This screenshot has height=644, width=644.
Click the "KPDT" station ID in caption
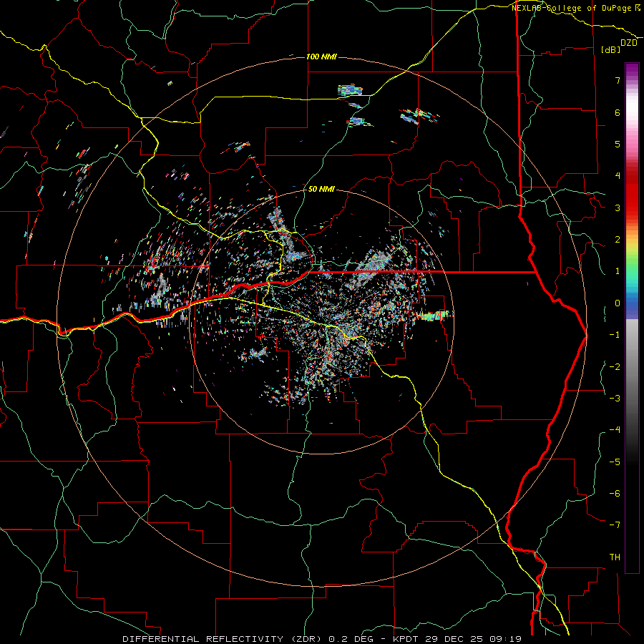click(x=406, y=639)
